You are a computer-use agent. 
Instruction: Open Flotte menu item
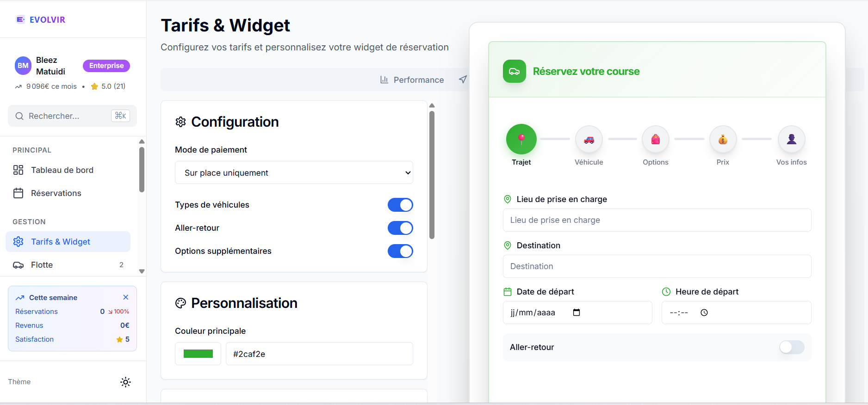tap(68, 265)
